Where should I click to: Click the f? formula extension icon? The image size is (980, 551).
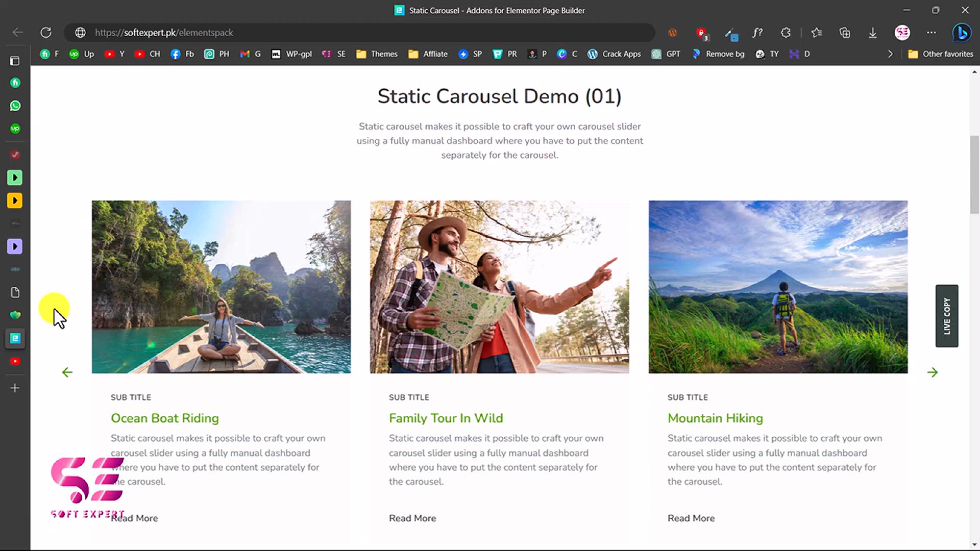click(757, 33)
